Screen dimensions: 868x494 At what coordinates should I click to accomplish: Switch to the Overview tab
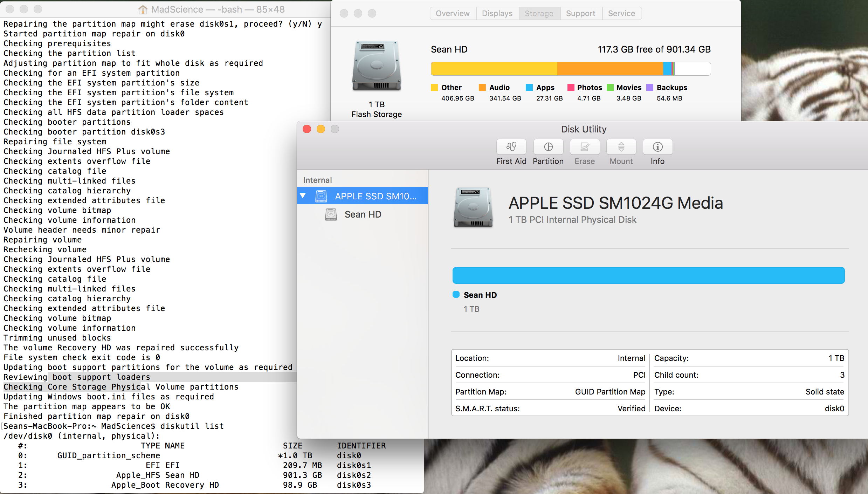click(x=453, y=13)
